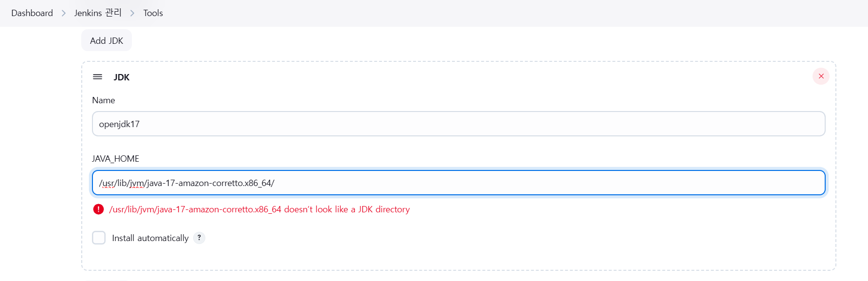This screenshot has height=281, width=868.
Task: Click the JAVA_HOME field label
Action: coord(115,159)
